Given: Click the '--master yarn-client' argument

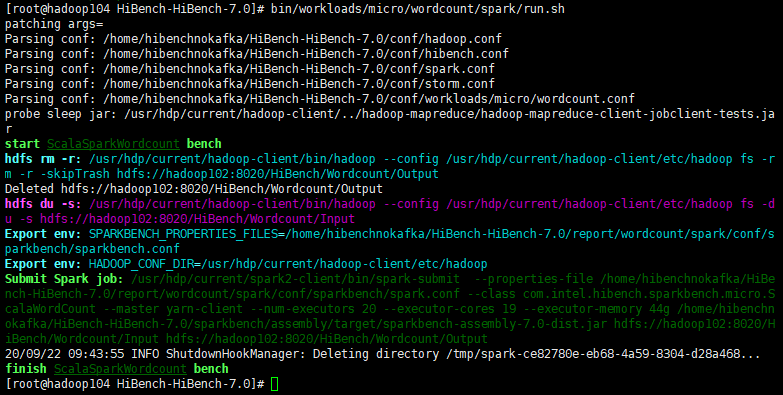Looking at the screenshot, I should pos(173,309).
